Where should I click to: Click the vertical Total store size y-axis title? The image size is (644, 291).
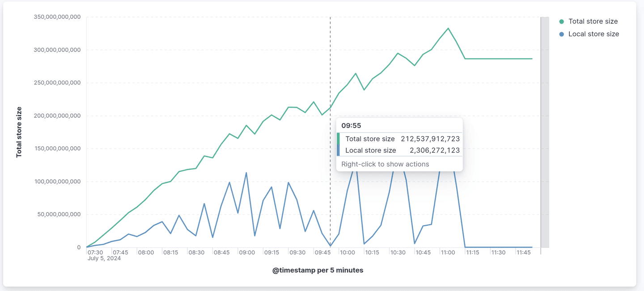[x=19, y=132]
